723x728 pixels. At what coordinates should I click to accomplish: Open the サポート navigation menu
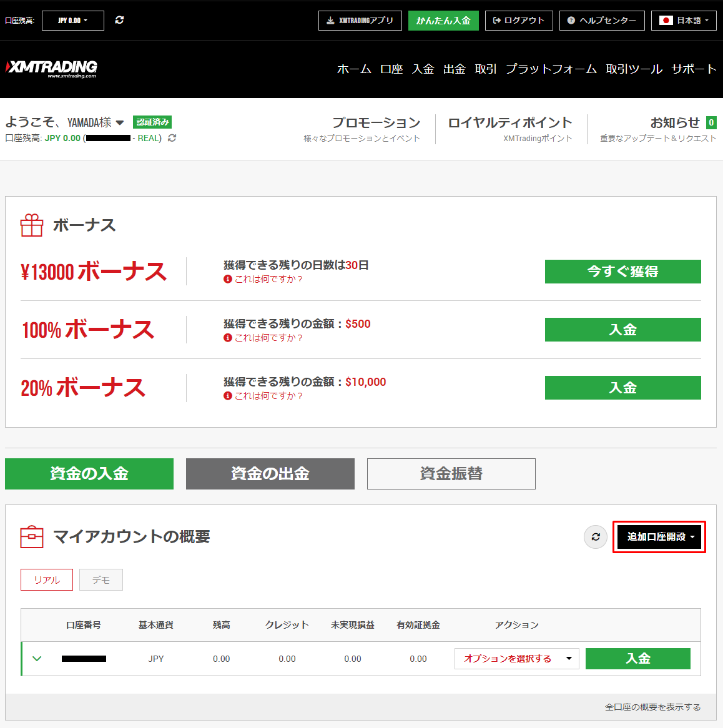click(694, 69)
